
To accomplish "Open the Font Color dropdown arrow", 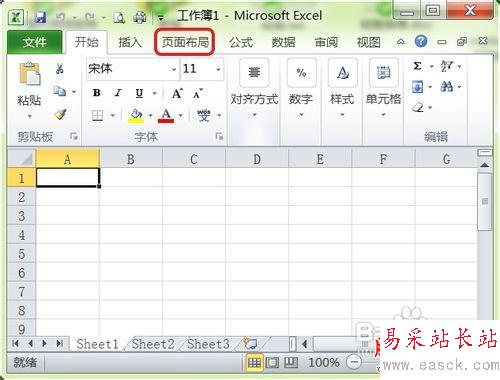I will click(x=181, y=116).
